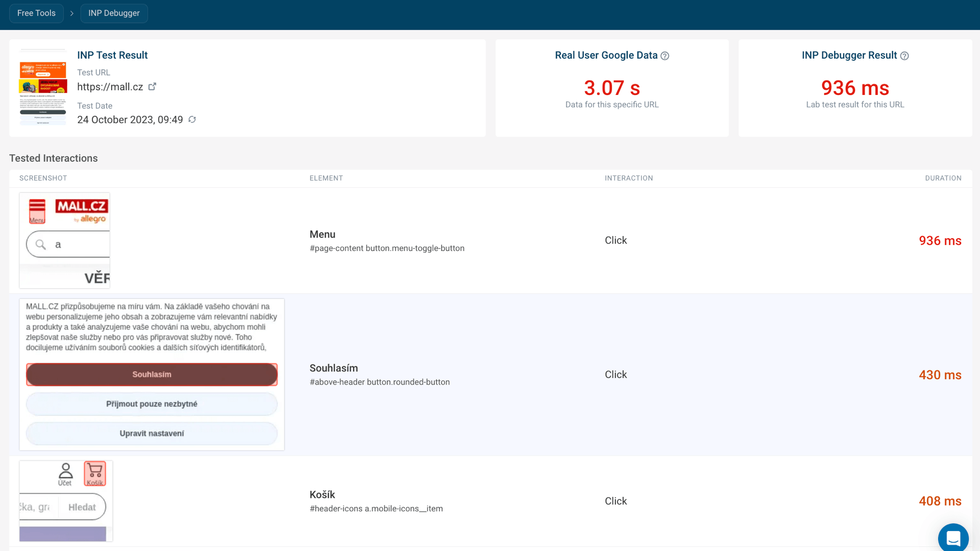Viewport: 980px width, 551px height.
Task: Open the Košík interaction screenshot
Action: click(x=66, y=500)
